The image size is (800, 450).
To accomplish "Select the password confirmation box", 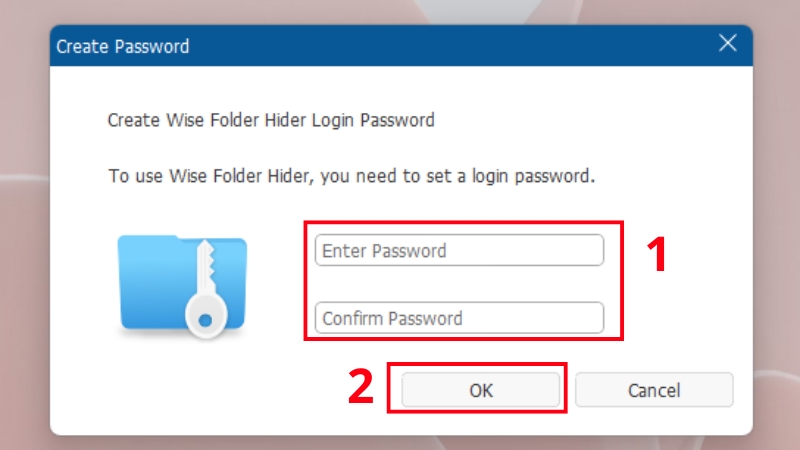I will point(459,318).
